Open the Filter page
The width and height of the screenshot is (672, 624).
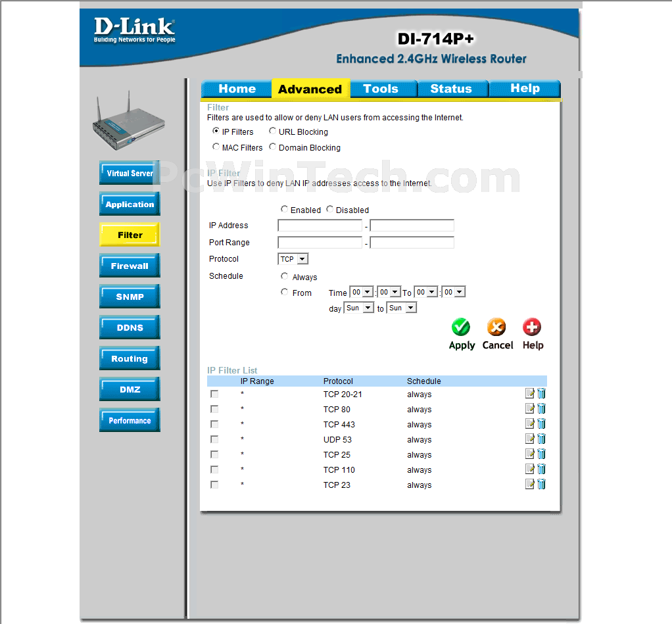coord(130,235)
